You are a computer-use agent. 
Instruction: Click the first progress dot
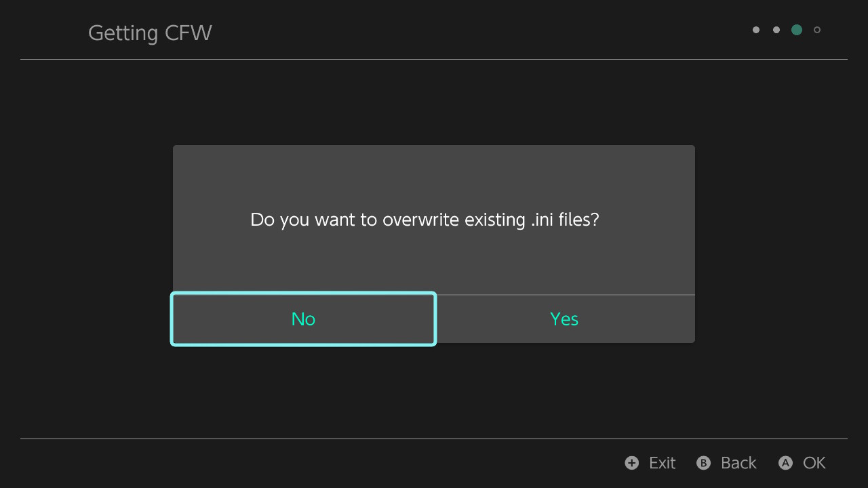point(756,30)
